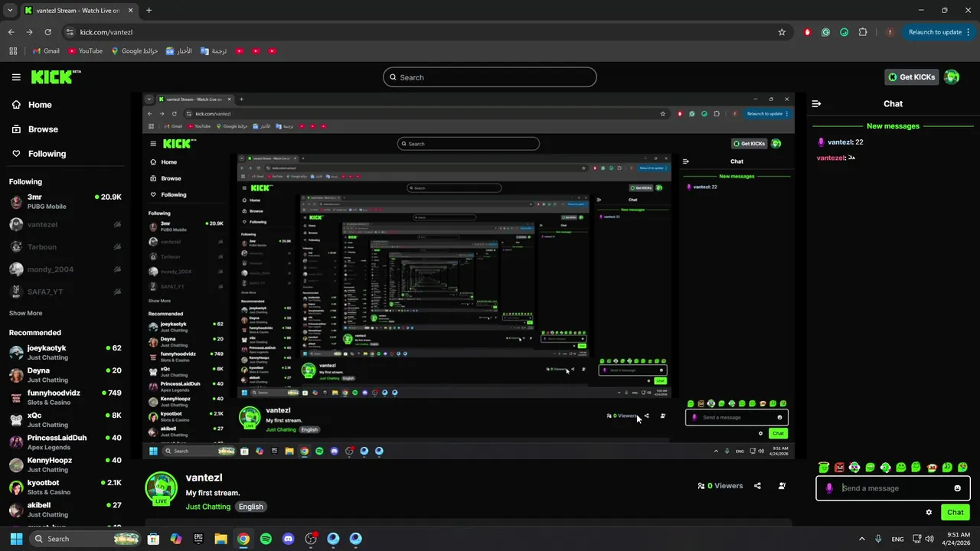Open OBS Studio from the taskbar

[x=310, y=539]
